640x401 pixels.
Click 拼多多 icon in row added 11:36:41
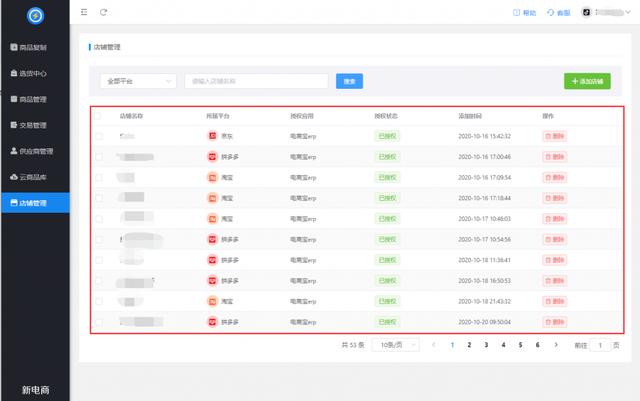(x=212, y=260)
